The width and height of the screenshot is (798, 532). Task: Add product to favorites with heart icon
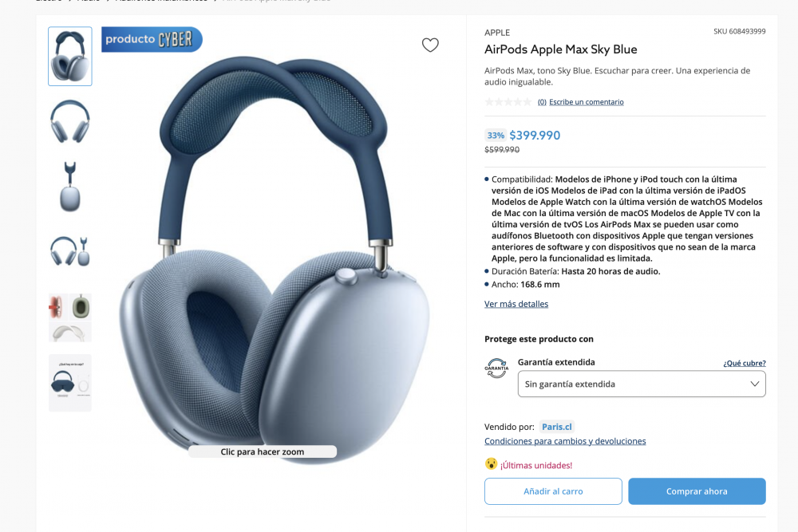(430, 45)
